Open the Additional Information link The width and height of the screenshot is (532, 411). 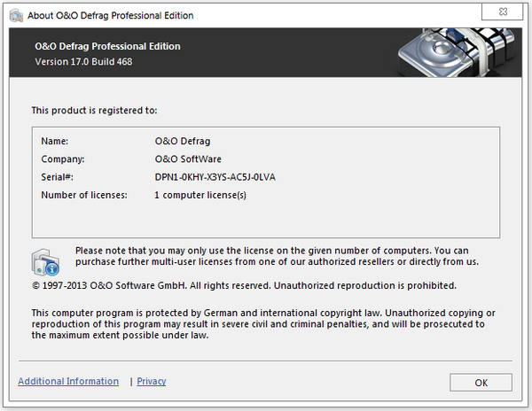tap(68, 382)
